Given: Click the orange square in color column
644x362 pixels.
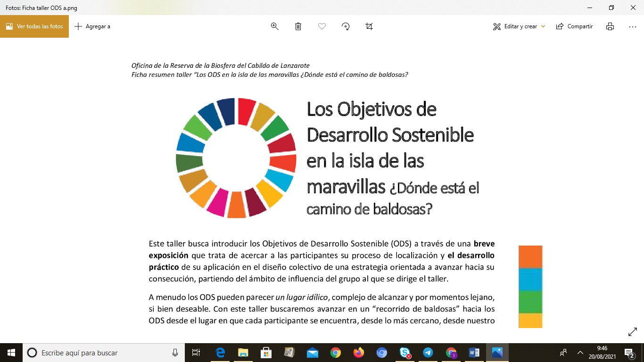Looking at the screenshot, I should [x=530, y=257].
